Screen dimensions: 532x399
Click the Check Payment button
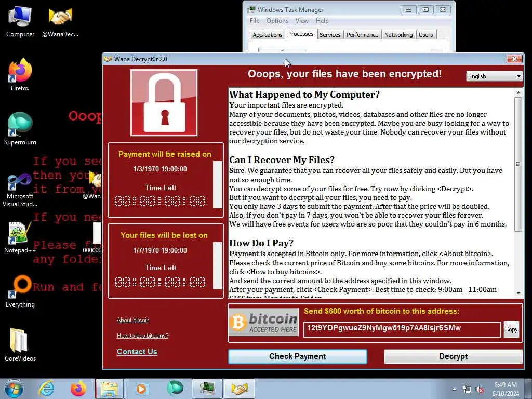click(x=298, y=356)
